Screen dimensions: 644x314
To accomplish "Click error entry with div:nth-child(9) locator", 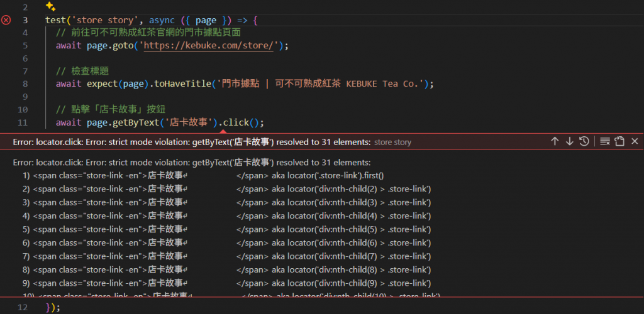I will pos(226,283).
